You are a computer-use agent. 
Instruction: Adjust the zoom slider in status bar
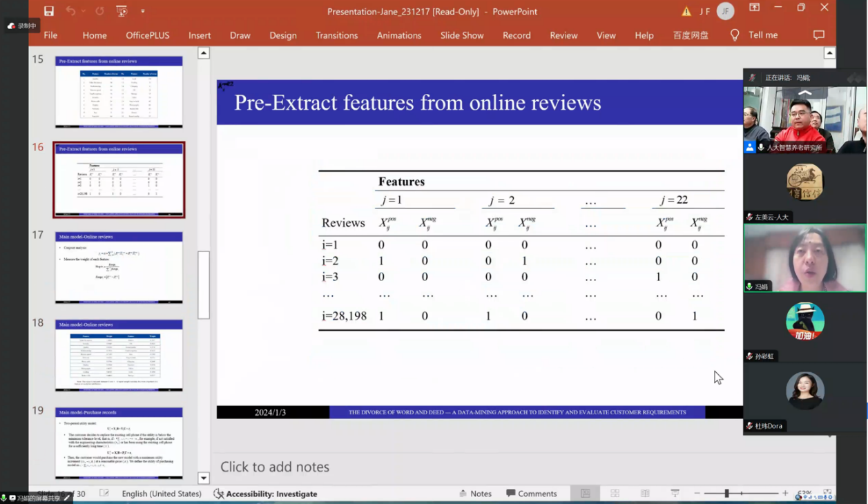726,494
